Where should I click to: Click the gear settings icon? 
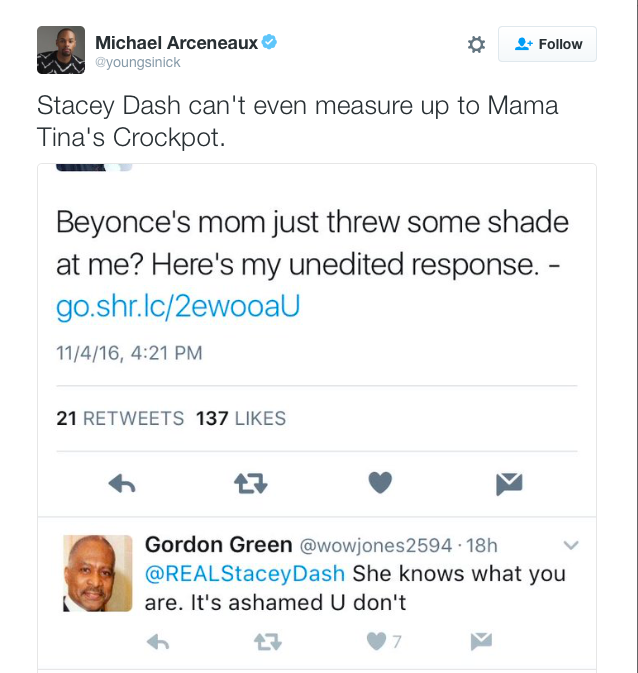476,44
